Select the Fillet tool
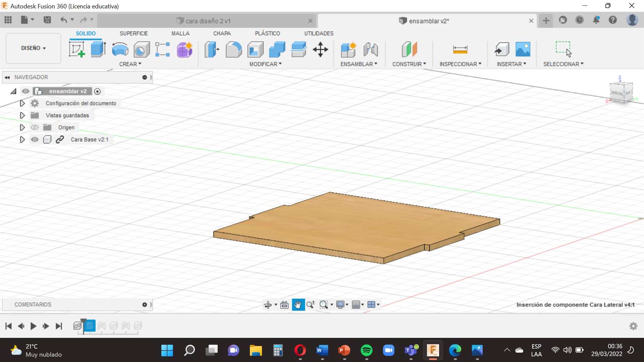Viewport: 644px width, 362px height. pos(233,49)
